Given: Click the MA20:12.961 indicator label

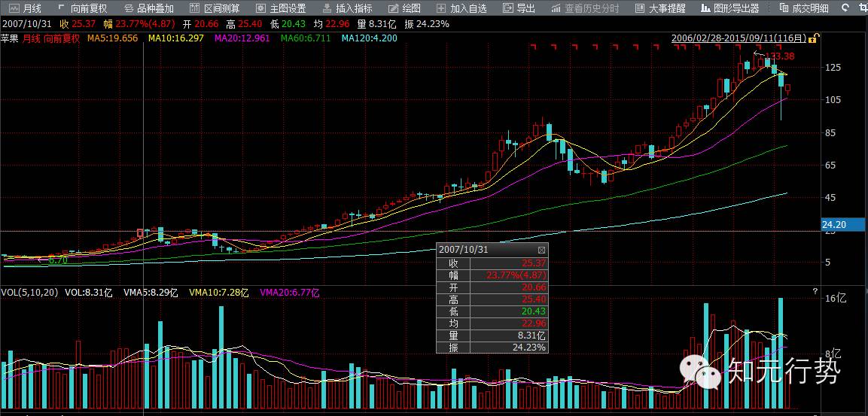Looking at the screenshot, I should tap(242, 38).
